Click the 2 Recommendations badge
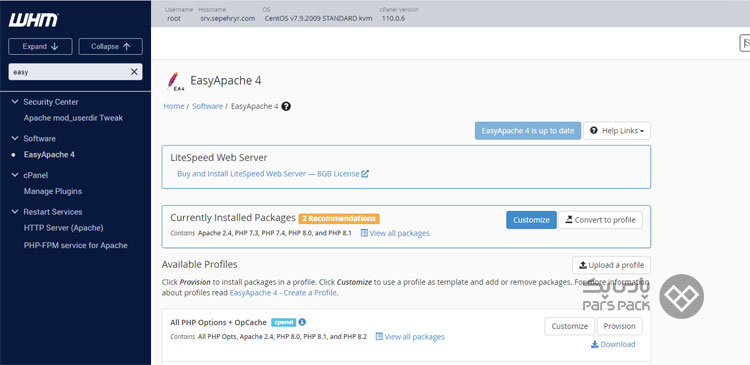This screenshot has height=365, width=750. [339, 218]
